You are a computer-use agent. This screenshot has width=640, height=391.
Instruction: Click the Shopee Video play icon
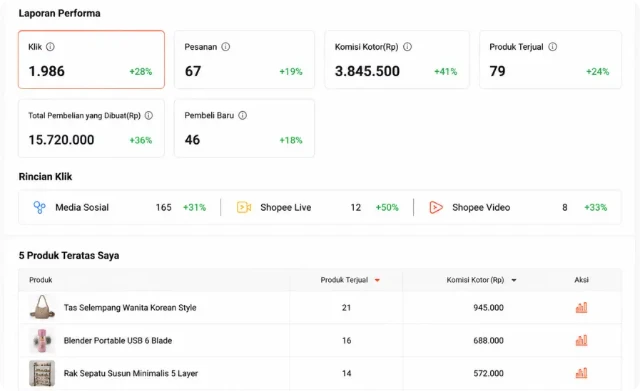(436, 207)
